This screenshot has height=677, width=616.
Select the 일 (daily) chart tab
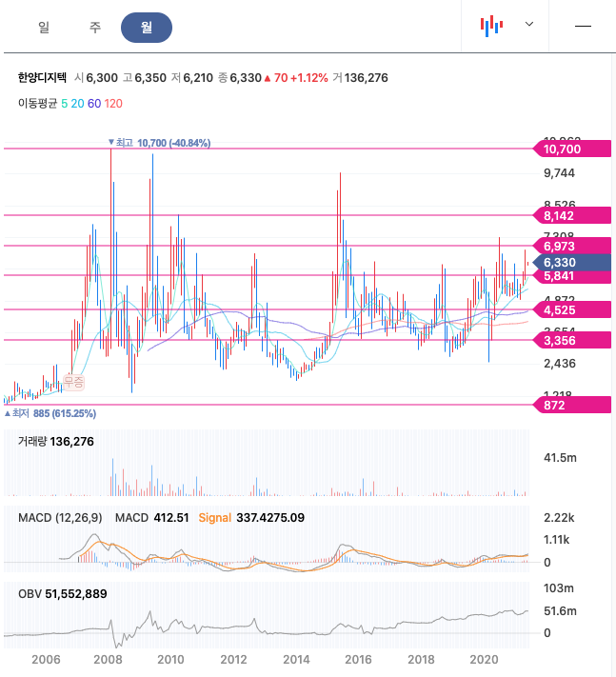pos(44,28)
